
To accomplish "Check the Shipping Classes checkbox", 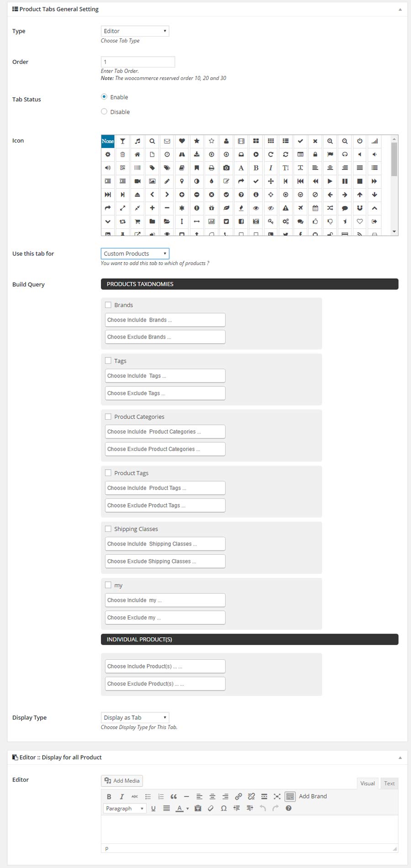I will coord(108,529).
